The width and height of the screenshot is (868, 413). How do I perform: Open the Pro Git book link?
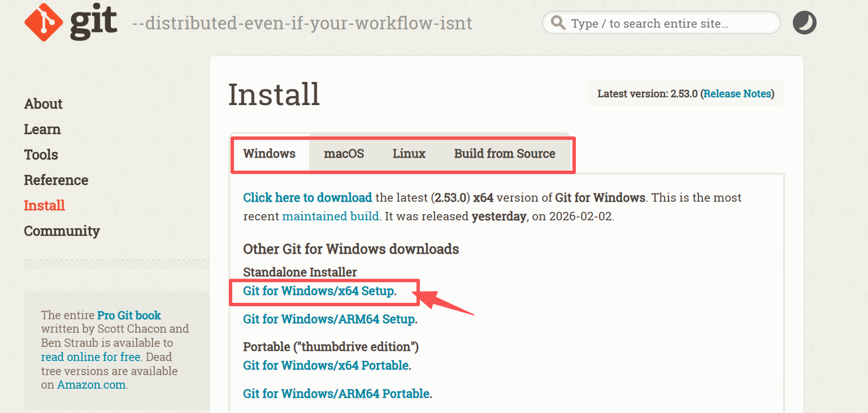coord(129,315)
